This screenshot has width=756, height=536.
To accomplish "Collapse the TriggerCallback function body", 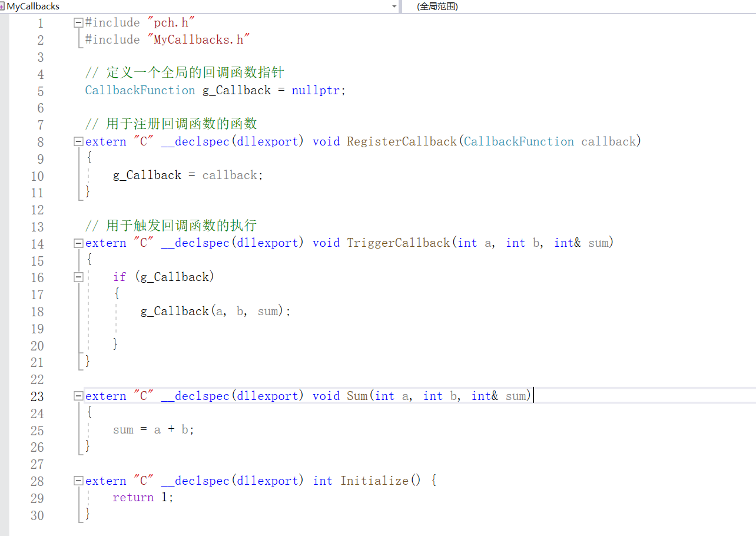I will (x=78, y=243).
